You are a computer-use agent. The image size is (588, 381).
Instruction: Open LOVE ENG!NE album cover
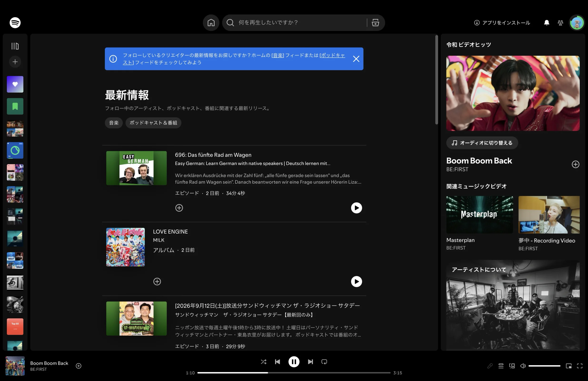[126, 247]
